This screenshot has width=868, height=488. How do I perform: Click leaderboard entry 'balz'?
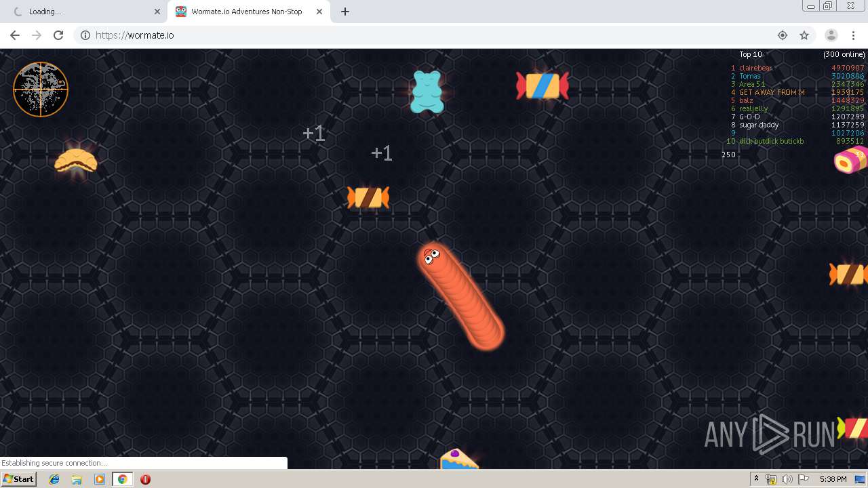coord(746,100)
